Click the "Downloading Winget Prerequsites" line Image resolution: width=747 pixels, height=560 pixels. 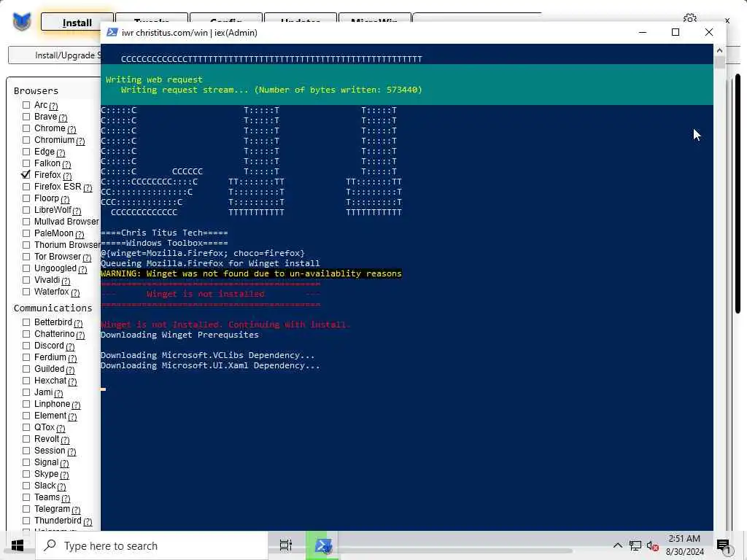pyautogui.click(x=179, y=335)
